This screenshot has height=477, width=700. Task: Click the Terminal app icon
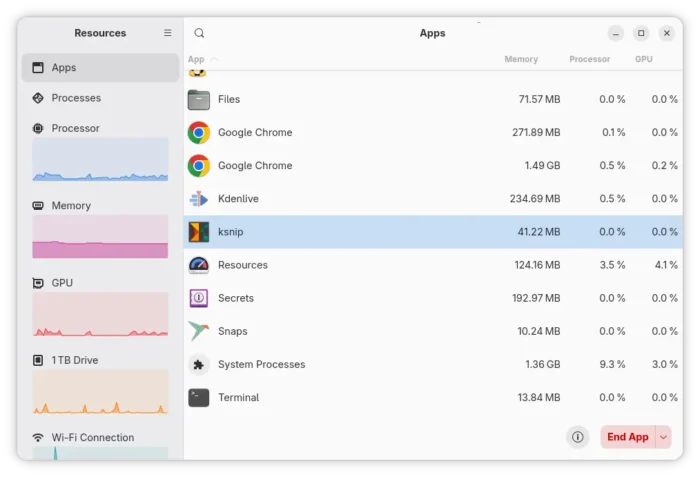[199, 397]
